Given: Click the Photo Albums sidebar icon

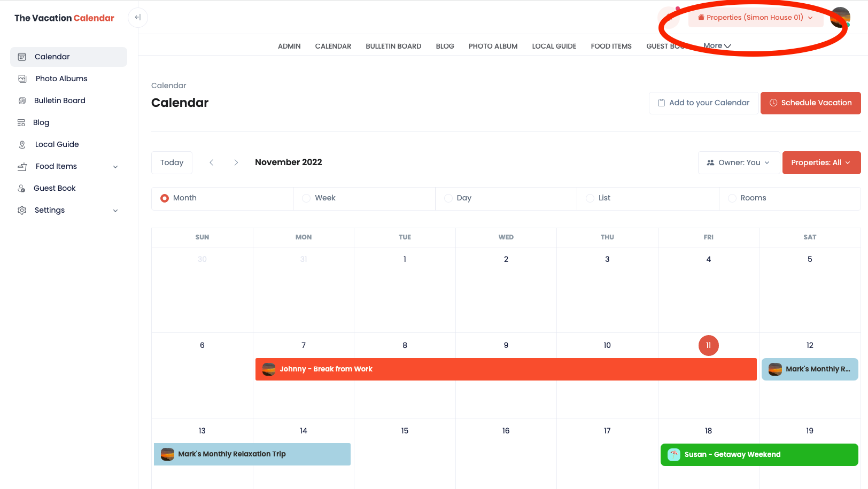Looking at the screenshot, I should click(x=22, y=79).
